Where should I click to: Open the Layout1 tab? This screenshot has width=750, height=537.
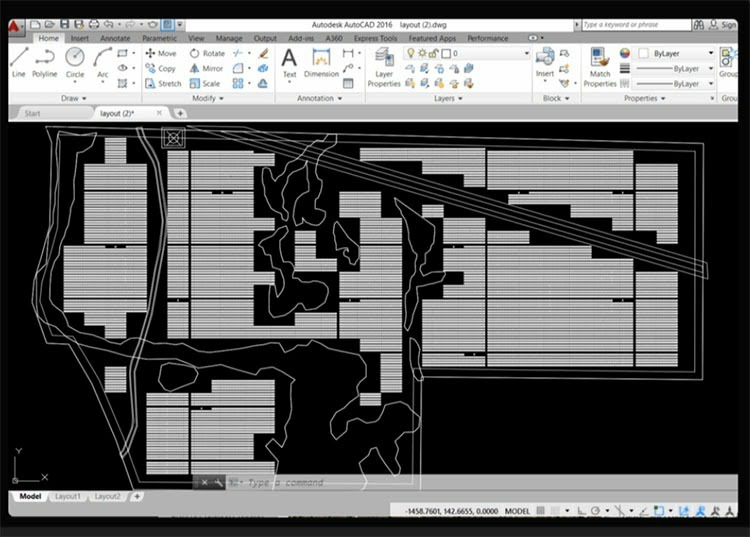click(68, 496)
